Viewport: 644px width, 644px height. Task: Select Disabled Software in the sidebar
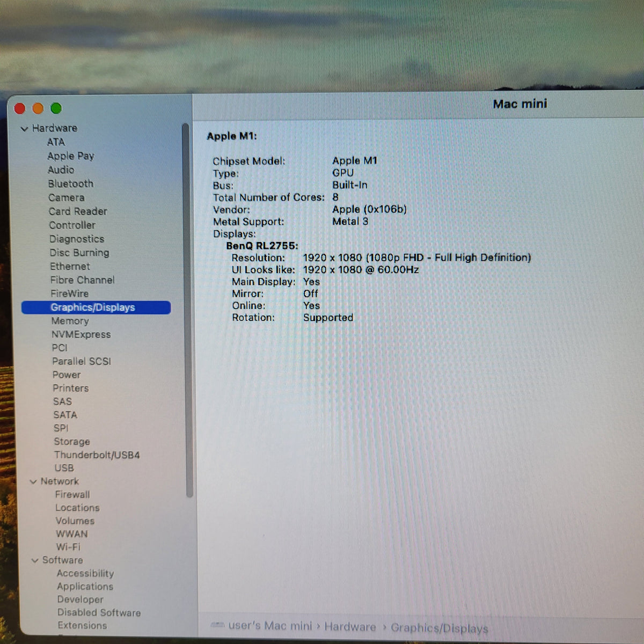(99, 613)
